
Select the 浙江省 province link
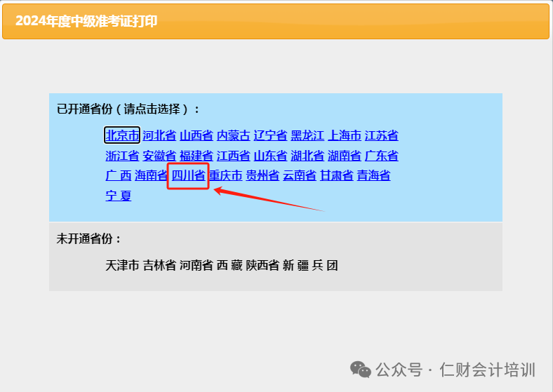tap(122, 156)
